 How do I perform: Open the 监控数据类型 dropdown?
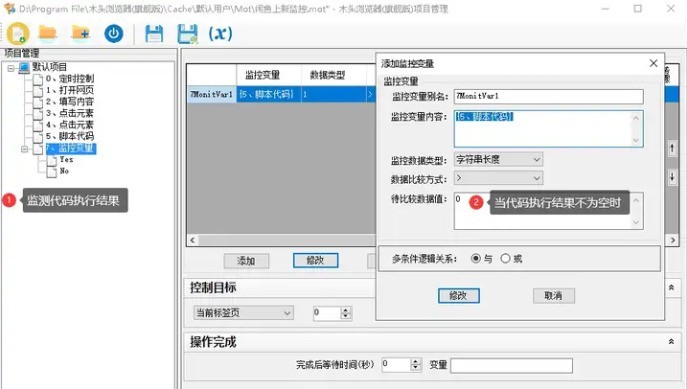tap(498, 159)
